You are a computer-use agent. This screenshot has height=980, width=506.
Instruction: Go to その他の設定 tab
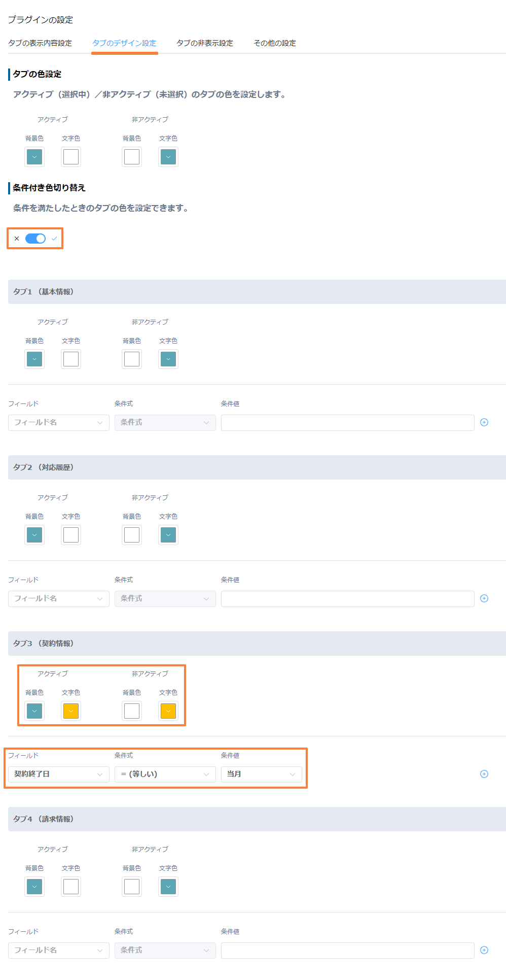[275, 43]
